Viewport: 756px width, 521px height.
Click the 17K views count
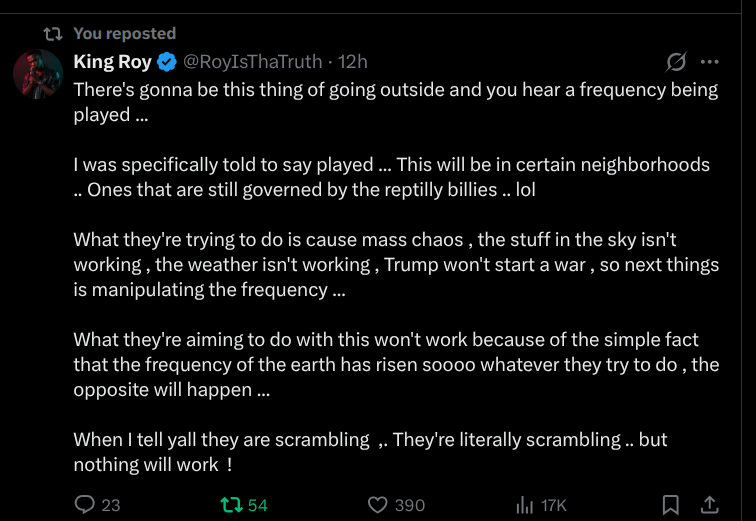click(554, 505)
